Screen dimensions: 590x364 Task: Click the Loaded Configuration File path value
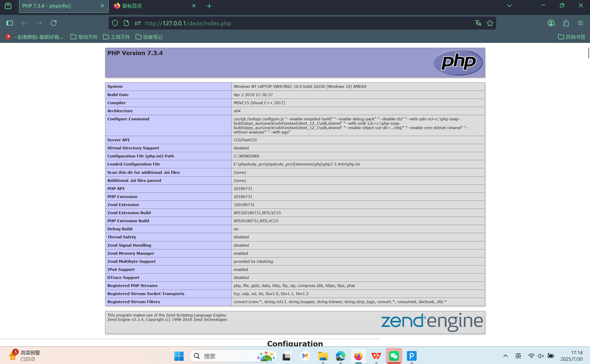pos(296,164)
